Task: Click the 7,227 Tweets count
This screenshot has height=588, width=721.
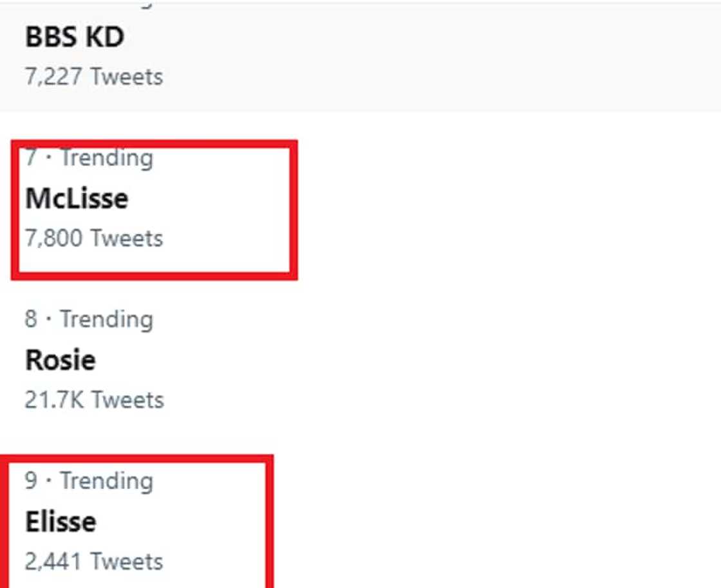Action: [93, 77]
